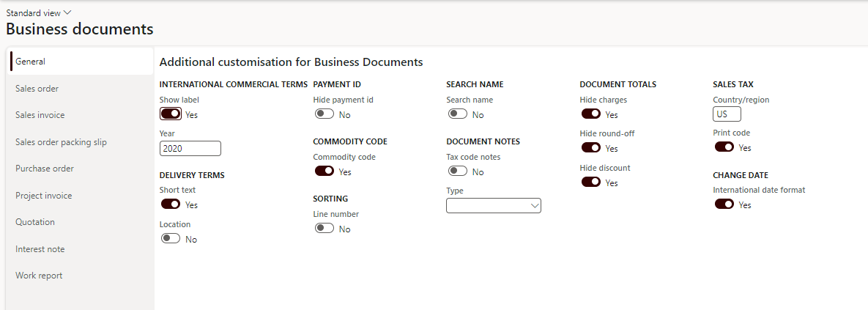The height and width of the screenshot is (310, 868).
Task: Turn off International date format toggle
Action: coord(724,204)
